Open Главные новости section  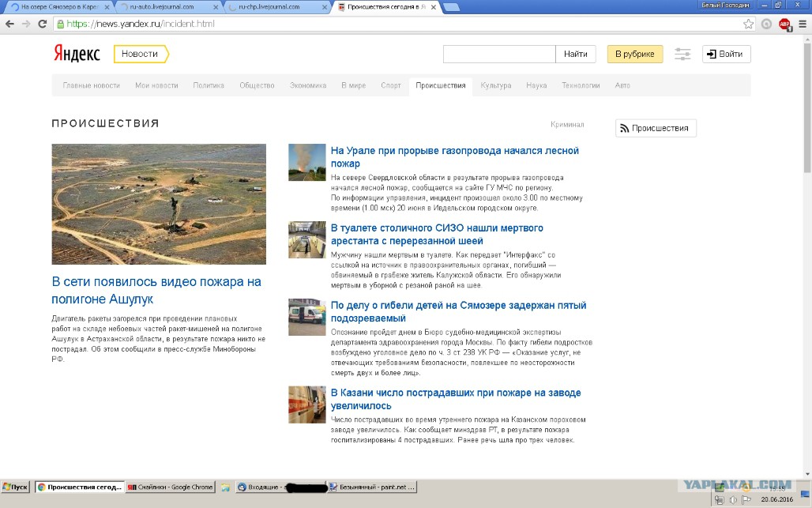click(91, 85)
